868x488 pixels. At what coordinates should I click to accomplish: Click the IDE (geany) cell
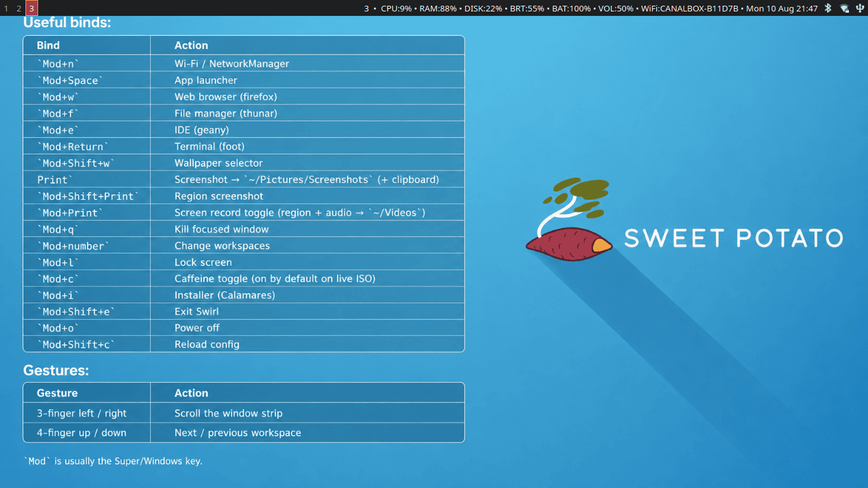click(x=307, y=130)
